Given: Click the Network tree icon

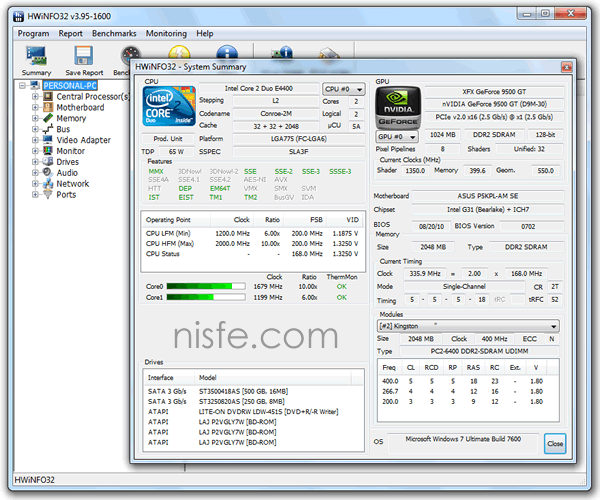Looking at the screenshot, I should click(x=48, y=184).
